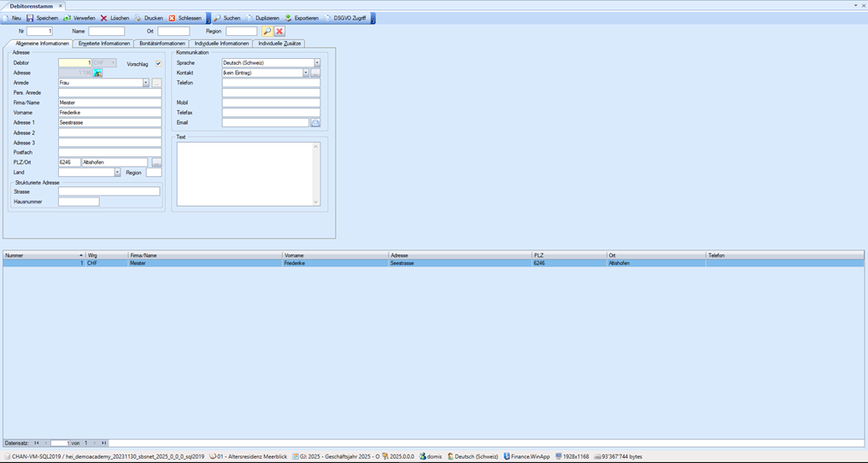Delete the record with Löschen
The image size is (868, 463).
click(x=114, y=18)
